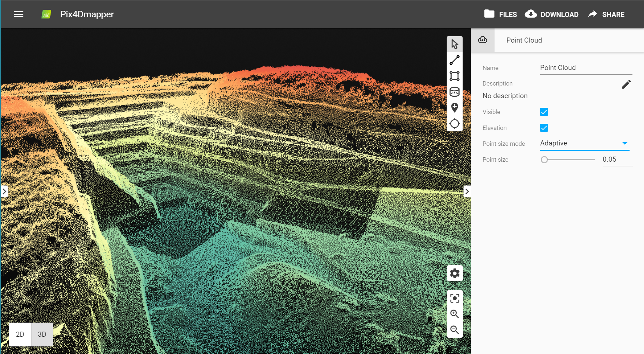Screen dimensions: 644x354
Task: Open the FILES section
Action: point(500,14)
